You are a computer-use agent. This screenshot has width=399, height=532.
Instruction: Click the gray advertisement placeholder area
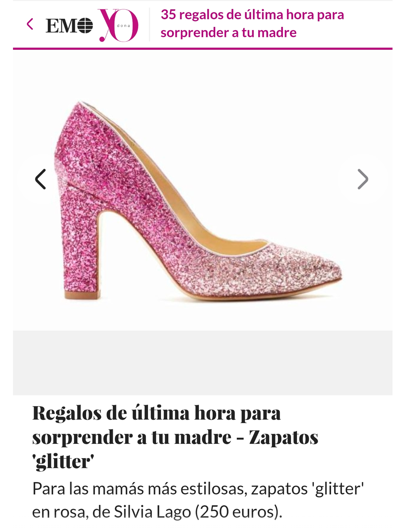(203, 363)
